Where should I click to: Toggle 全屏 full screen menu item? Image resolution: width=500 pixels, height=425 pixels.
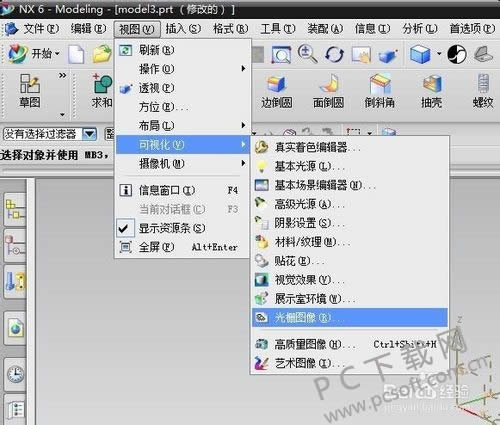click(182, 247)
